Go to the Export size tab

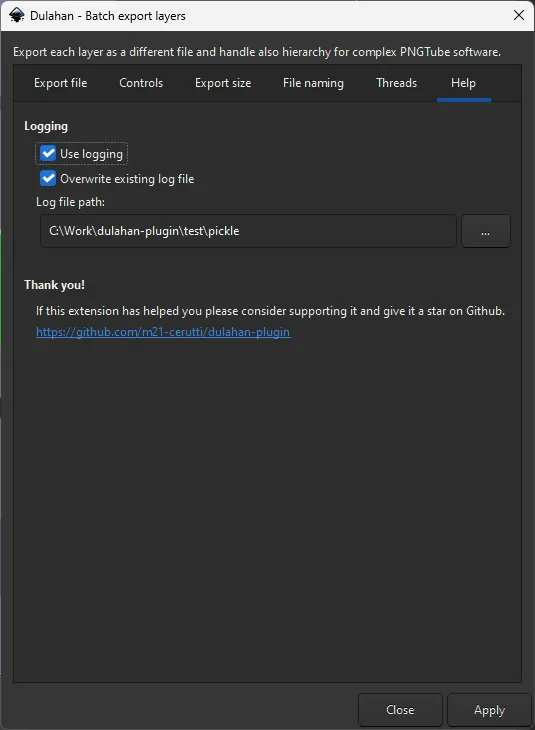[x=223, y=83]
